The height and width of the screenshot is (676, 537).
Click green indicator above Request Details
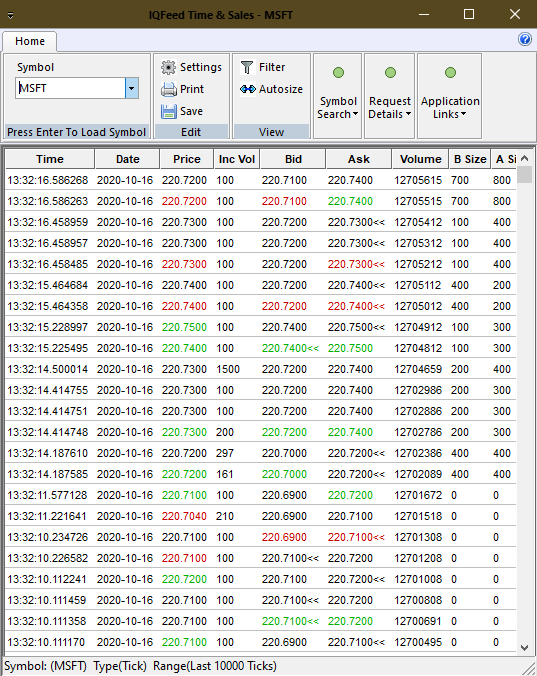(x=390, y=72)
